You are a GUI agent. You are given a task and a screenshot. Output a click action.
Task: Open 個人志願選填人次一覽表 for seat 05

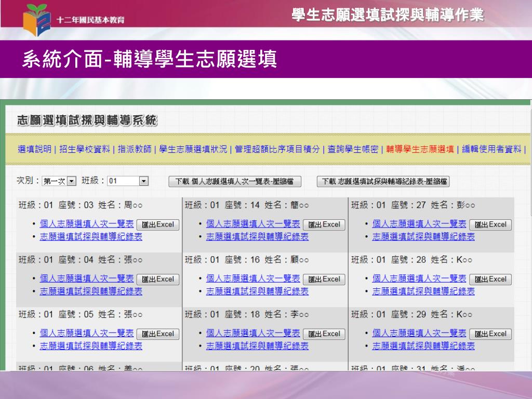(x=87, y=333)
